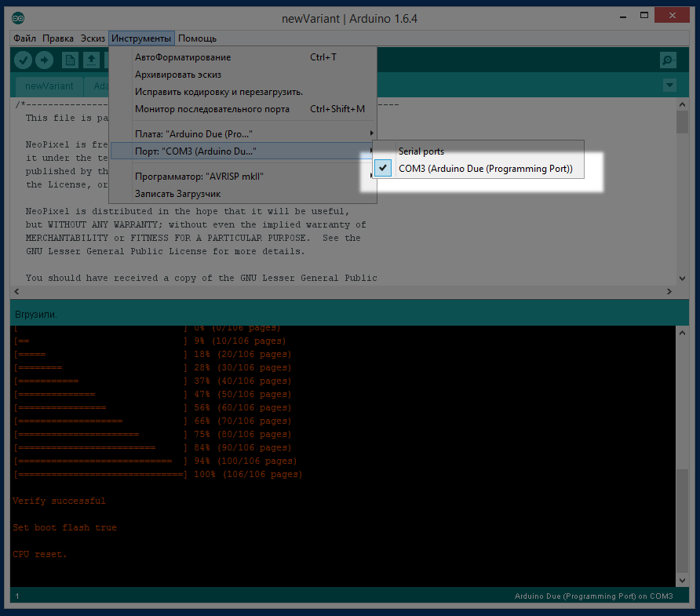The width and height of the screenshot is (700, 616).
Task: Click editor scrollbar down arrow
Action: [682, 278]
